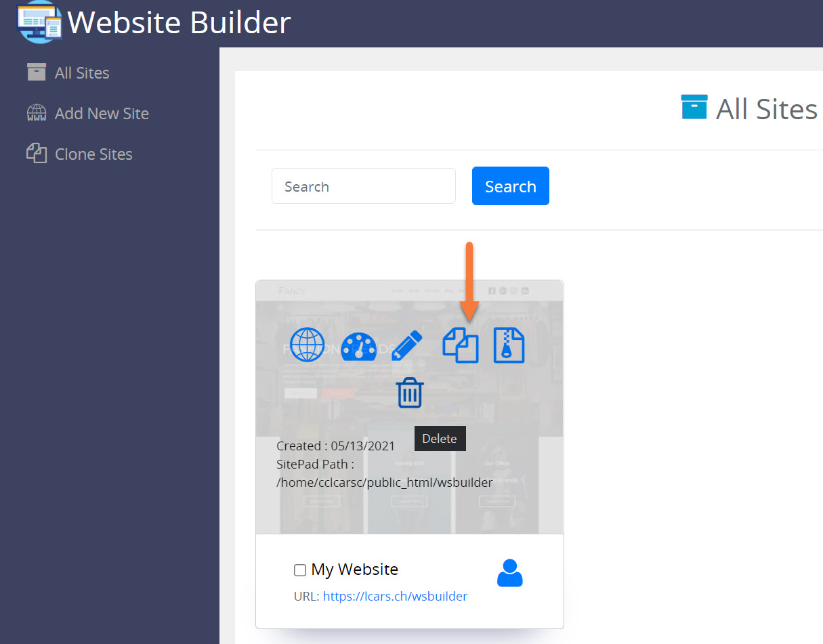This screenshot has width=823, height=644.
Task: Clone the site using copy icon
Action: (461, 345)
